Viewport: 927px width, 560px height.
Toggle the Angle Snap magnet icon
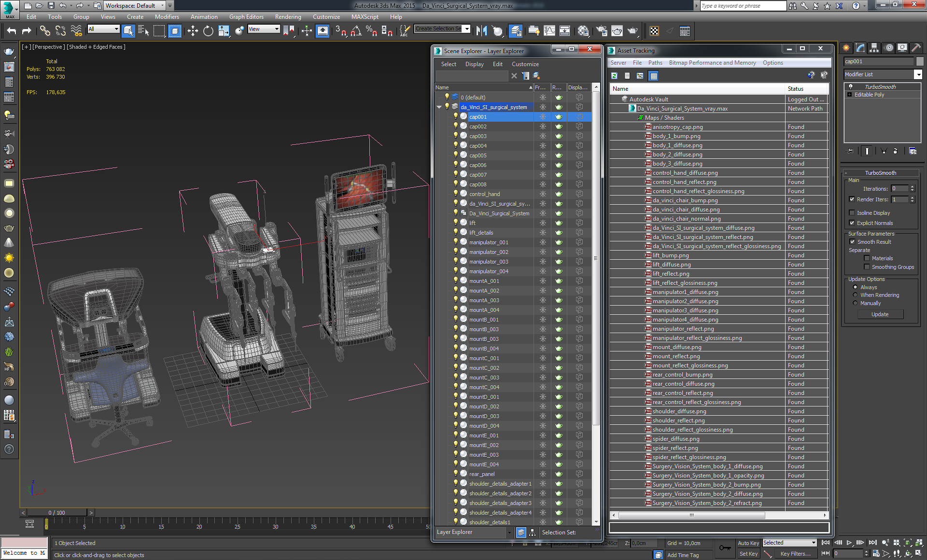coord(356,31)
